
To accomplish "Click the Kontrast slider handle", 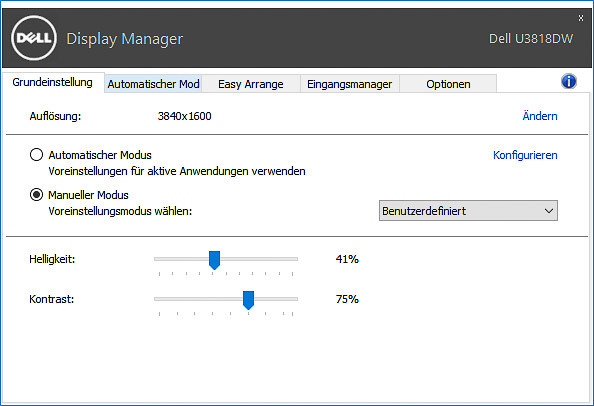I will click(x=249, y=300).
